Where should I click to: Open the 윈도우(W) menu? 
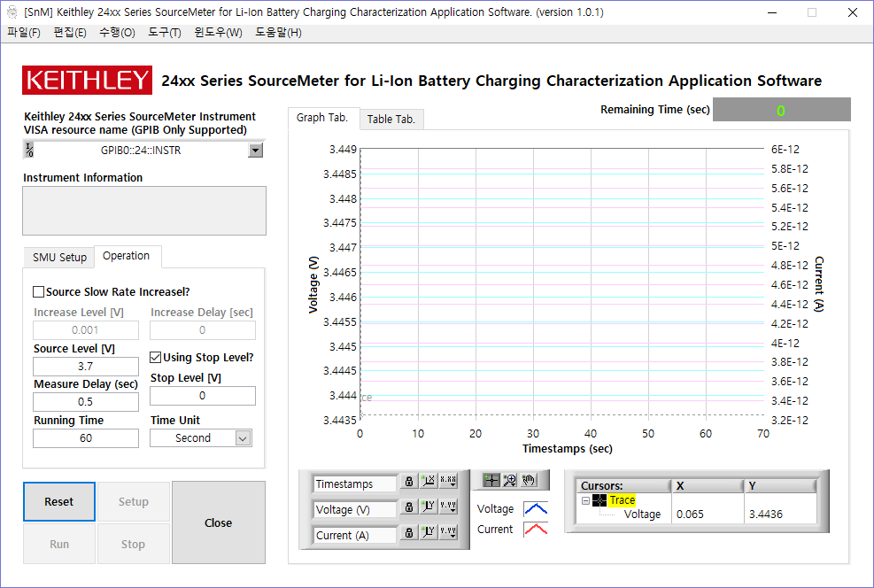(x=218, y=33)
